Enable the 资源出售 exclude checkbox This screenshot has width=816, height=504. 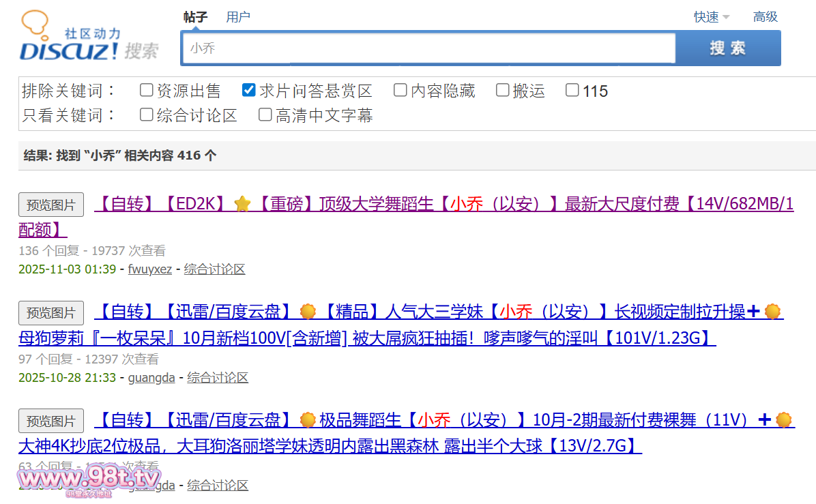(x=146, y=90)
